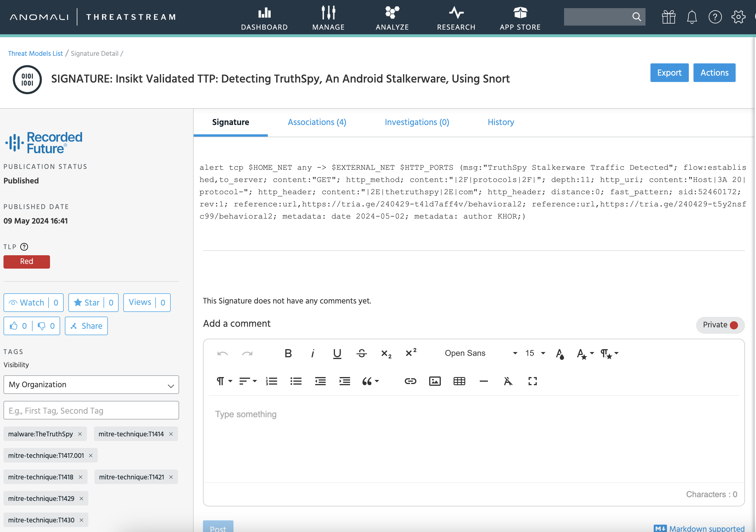Open notifications bell icon
Screen dimensions: 756x532
click(692, 17)
